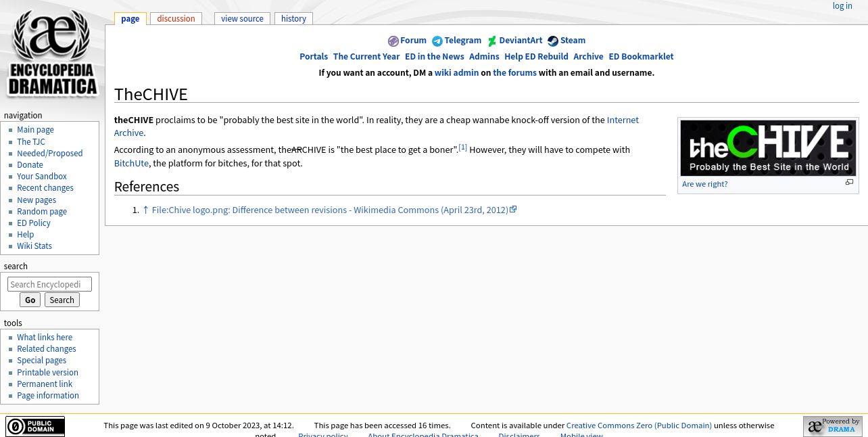Click the forums link
The width and height of the screenshot is (868, 437).
(514, 73)
